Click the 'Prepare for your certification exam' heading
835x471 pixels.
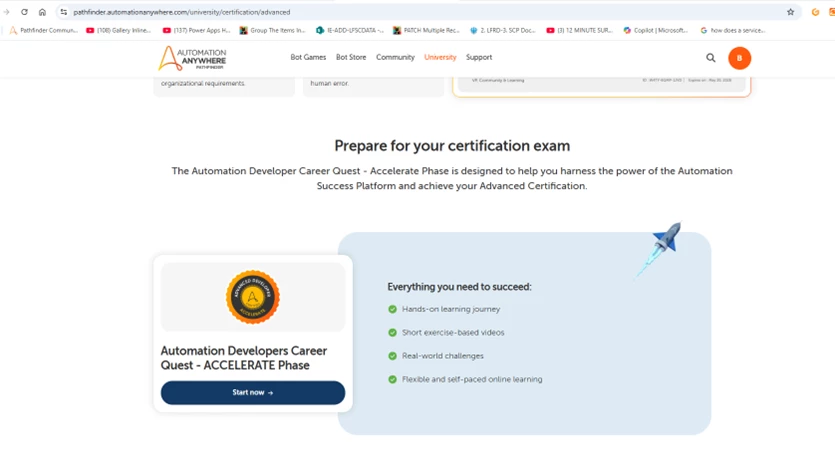pos(452,145)
